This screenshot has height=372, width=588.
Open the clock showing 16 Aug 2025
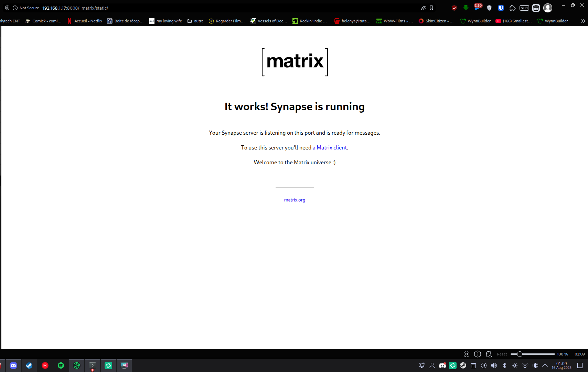coord(562,365)
